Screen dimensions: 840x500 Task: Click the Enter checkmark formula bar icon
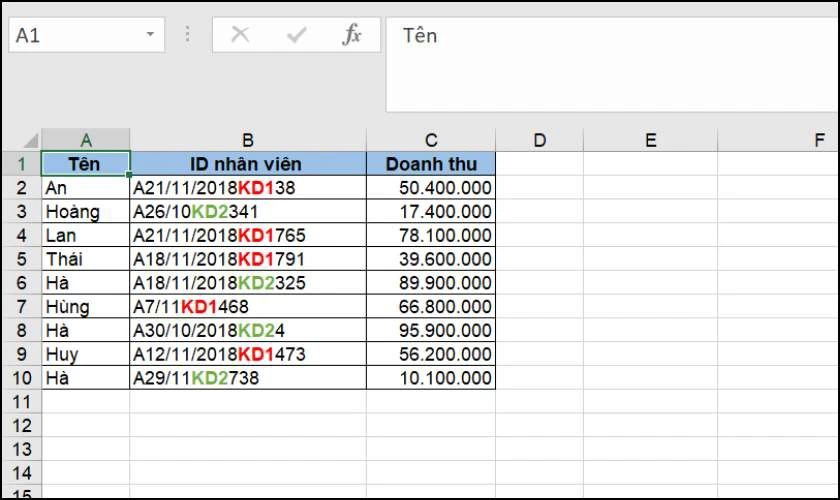[296, 35]
